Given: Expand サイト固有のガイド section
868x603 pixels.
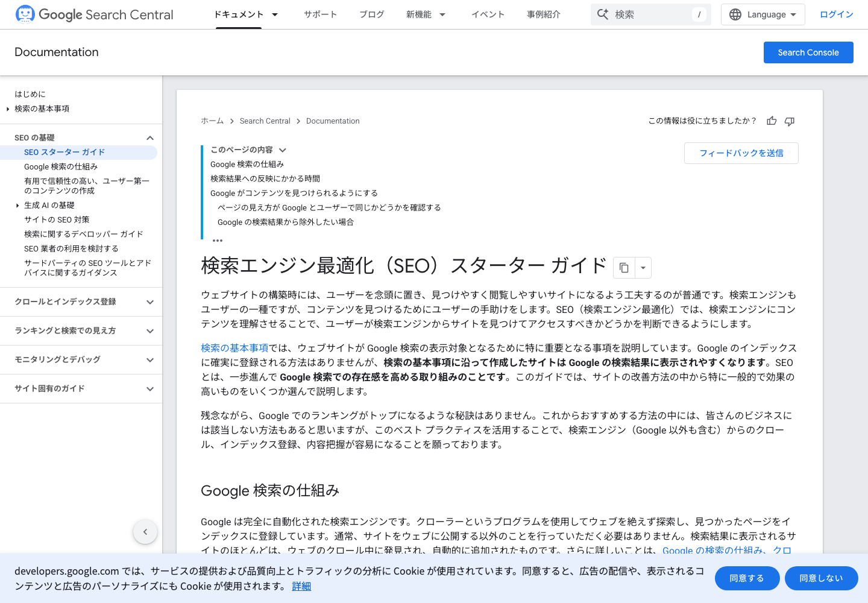Looking at the screenshot, I should tap(150, 389).
